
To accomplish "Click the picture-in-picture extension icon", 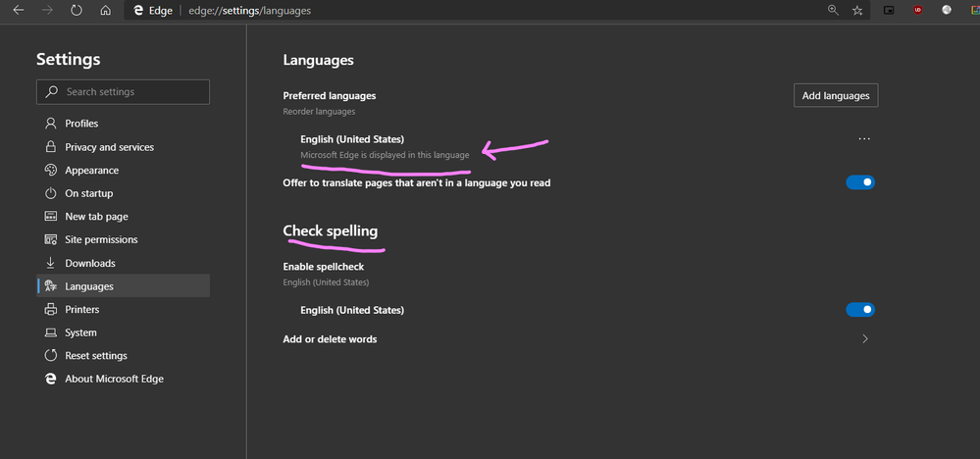I will [x=889, y=10].
